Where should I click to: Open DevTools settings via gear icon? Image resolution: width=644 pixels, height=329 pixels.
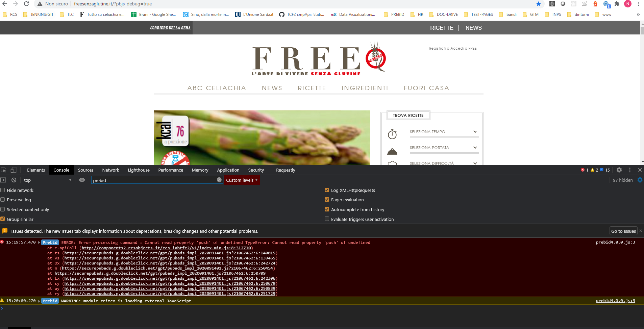point(619,170)
